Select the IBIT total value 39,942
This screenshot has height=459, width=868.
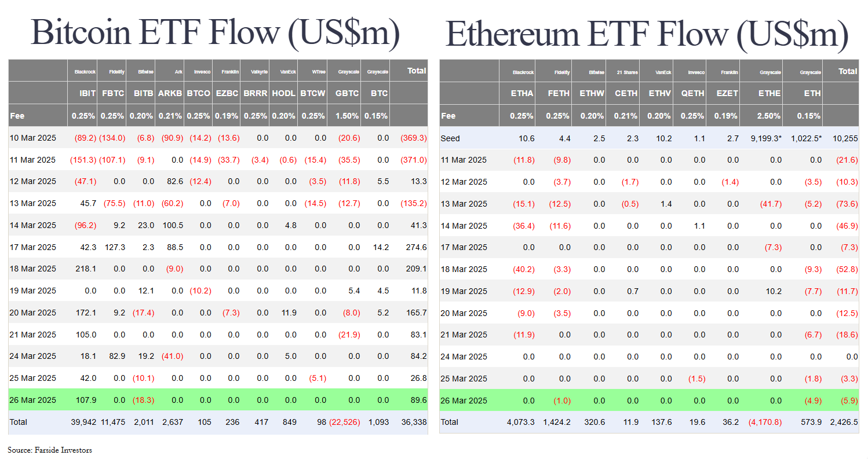pyautogui.click(x=83, y=423)
